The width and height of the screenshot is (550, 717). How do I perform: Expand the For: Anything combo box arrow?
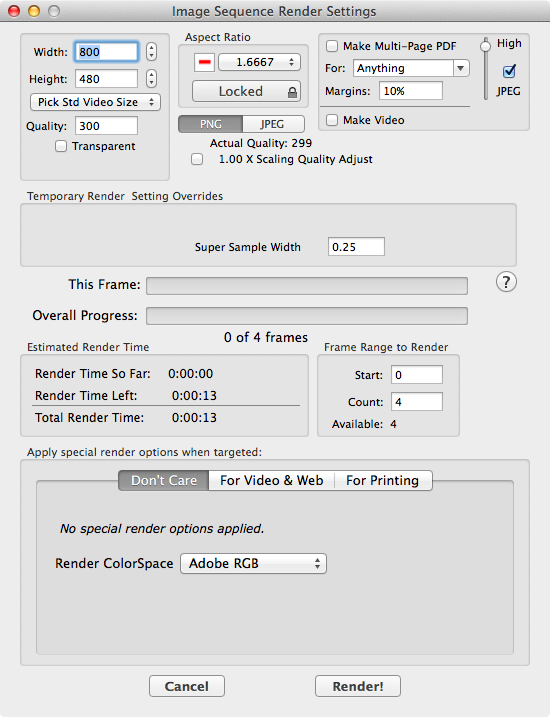[461, 69]
